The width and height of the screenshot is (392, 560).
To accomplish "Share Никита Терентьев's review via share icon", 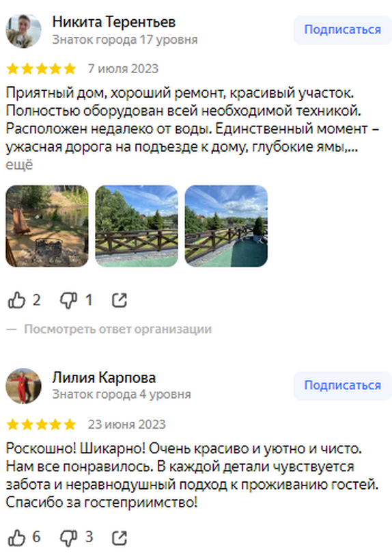I will (119, 300).
